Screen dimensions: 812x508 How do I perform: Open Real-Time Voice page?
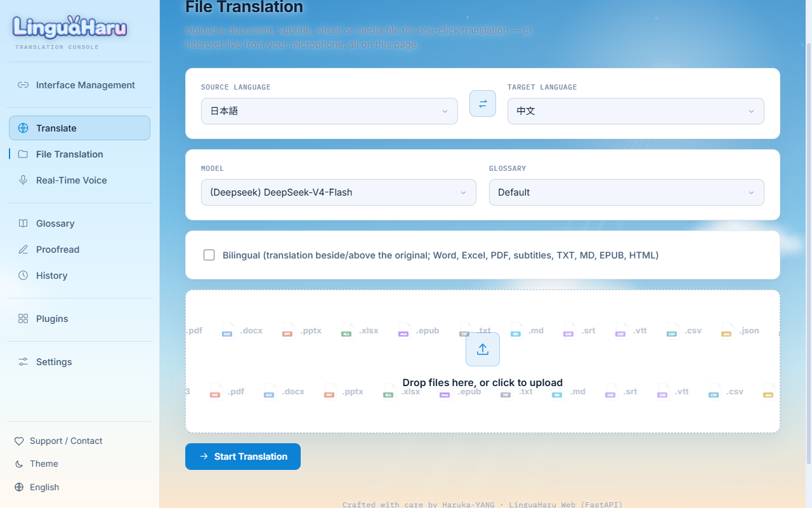[79, 180]
